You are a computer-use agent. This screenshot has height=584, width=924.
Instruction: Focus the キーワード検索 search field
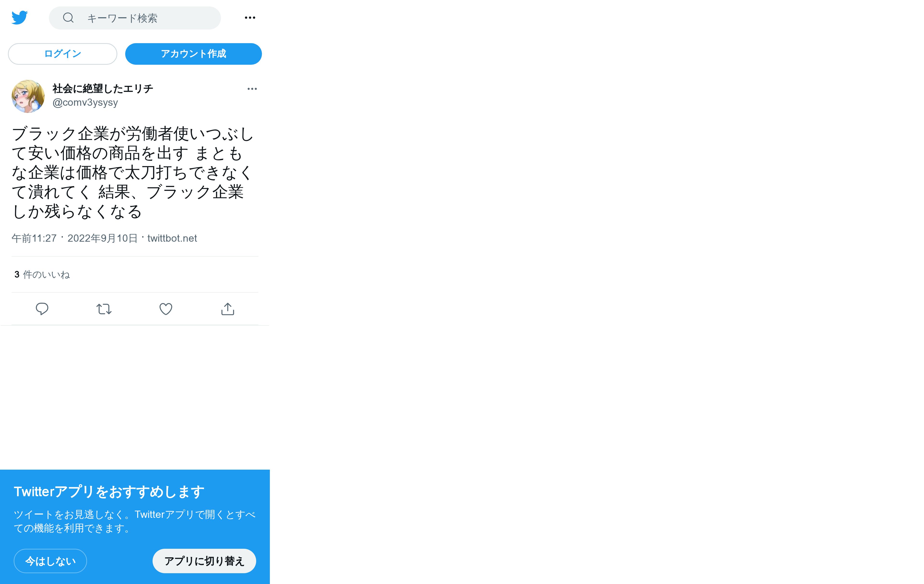click(135, 18)
